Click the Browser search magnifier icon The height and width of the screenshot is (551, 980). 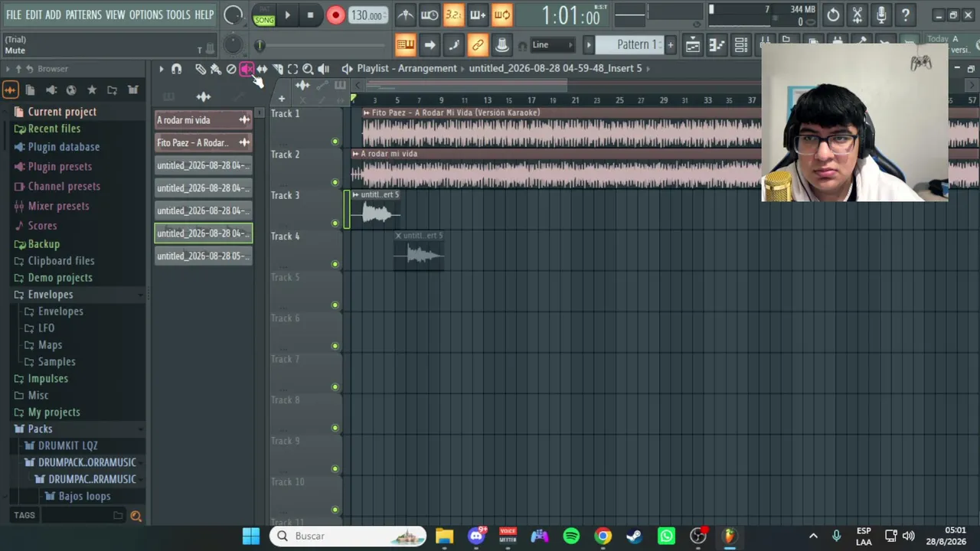[136, 516]
